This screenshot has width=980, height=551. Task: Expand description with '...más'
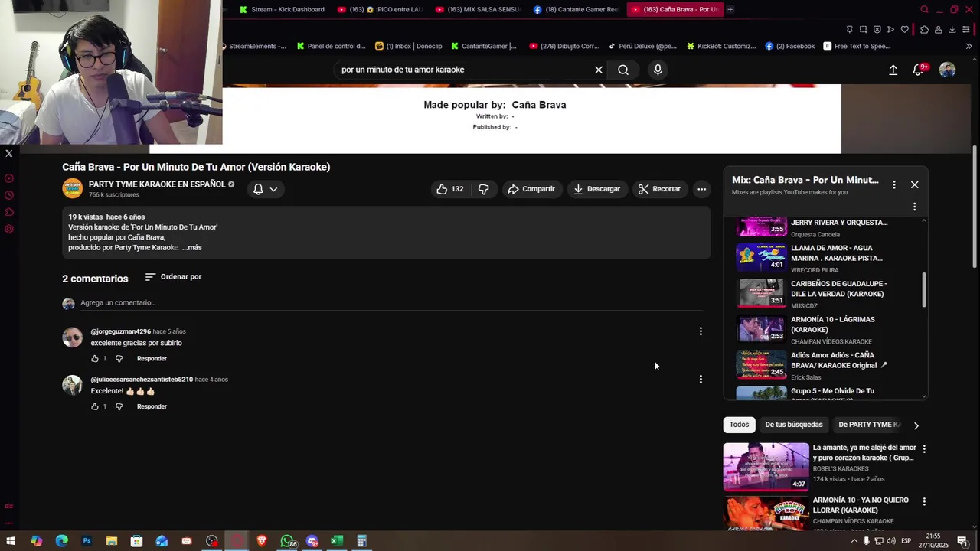click(192, 248)
